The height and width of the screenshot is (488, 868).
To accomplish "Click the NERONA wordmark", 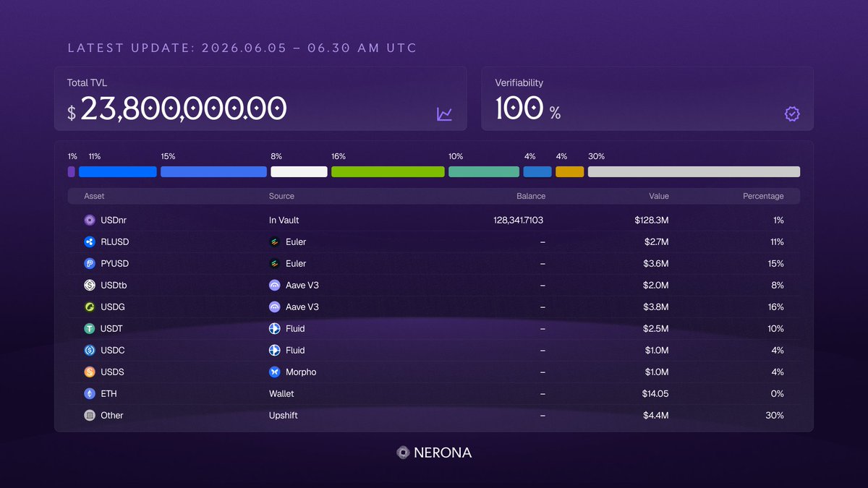I will [443, 453].
